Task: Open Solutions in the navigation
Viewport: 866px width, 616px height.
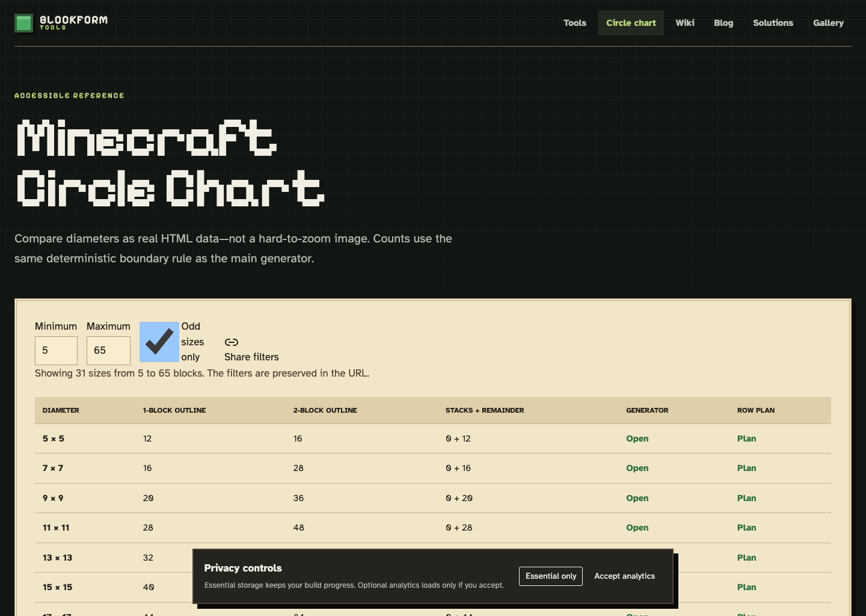Action: tap(773, 23)
